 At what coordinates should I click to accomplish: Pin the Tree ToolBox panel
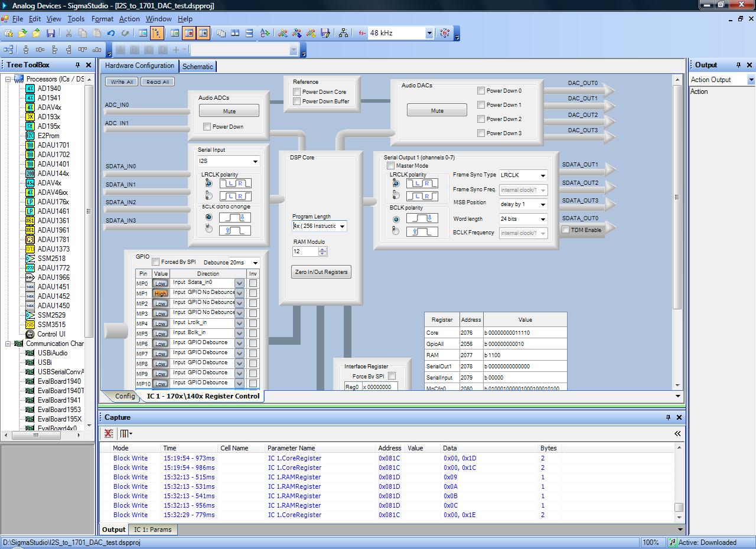coord(77,65)
